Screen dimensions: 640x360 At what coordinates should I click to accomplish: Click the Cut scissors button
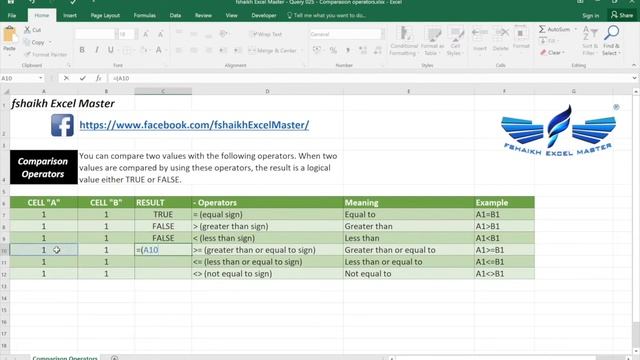[33, 30]
